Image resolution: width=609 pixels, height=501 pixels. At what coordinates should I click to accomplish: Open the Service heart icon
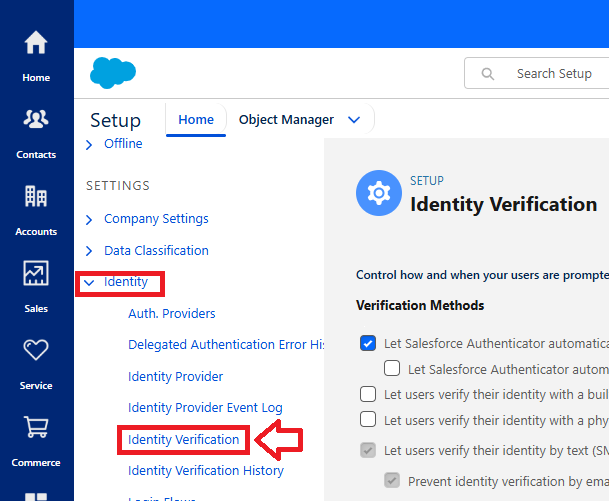36,362
